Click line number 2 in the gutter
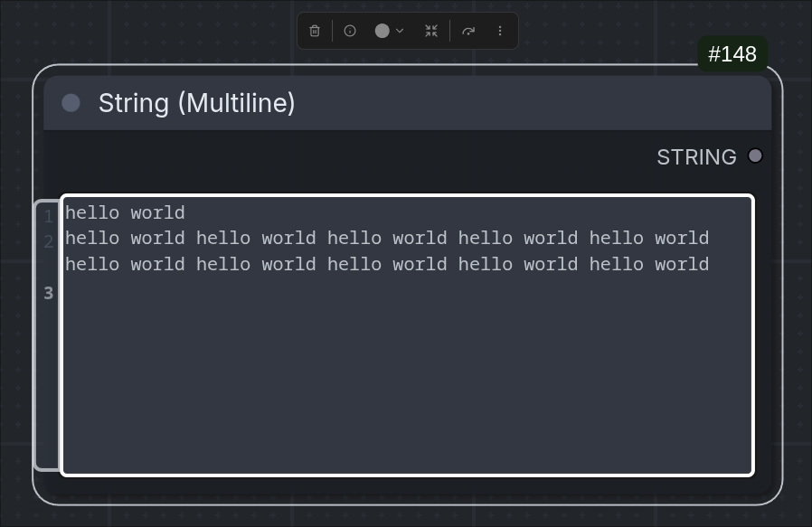 pyautogui.click(x=49, y=241)
